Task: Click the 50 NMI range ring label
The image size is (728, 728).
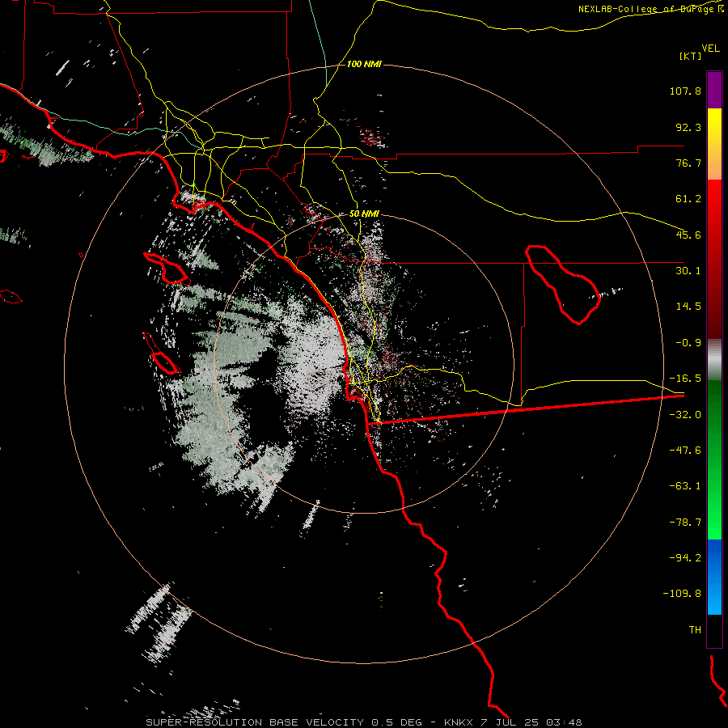Action: pos(364,214)
